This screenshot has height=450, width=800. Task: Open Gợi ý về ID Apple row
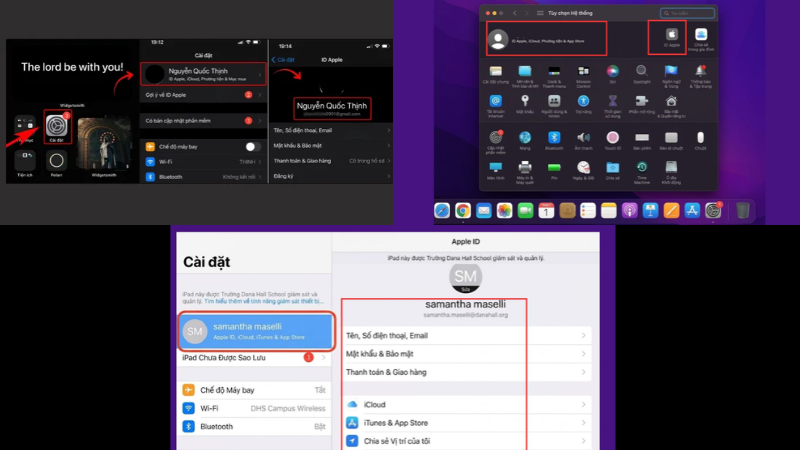pyautogui.click(x=204, y=95)
